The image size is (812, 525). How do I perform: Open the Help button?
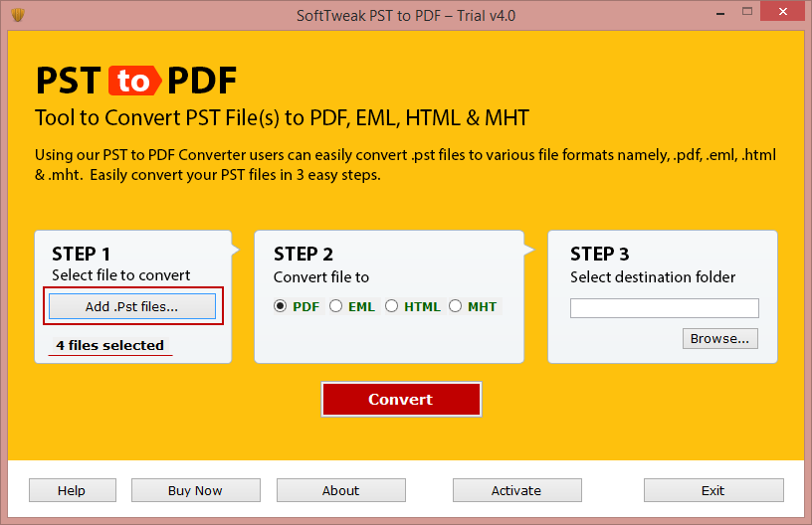(x=72, y=490)
